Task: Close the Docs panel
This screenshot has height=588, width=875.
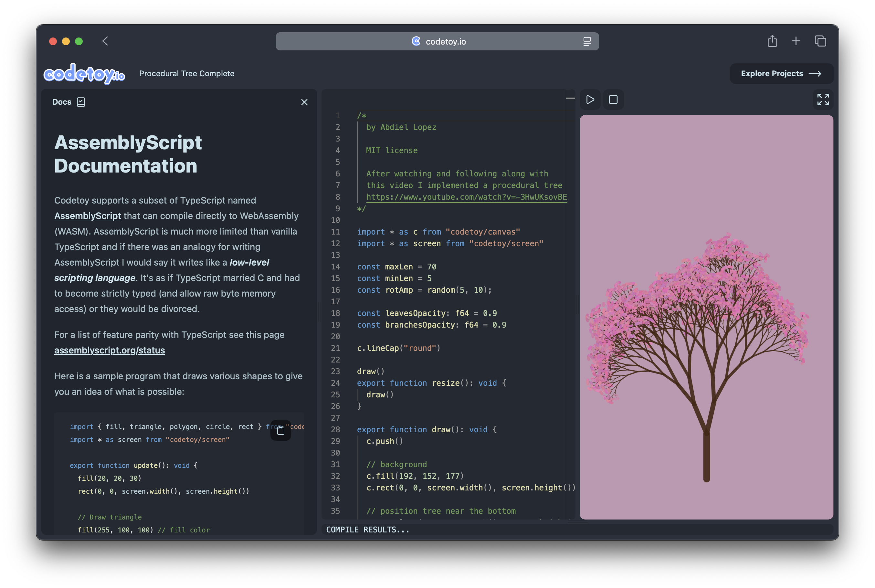Action: pos(304,102)
